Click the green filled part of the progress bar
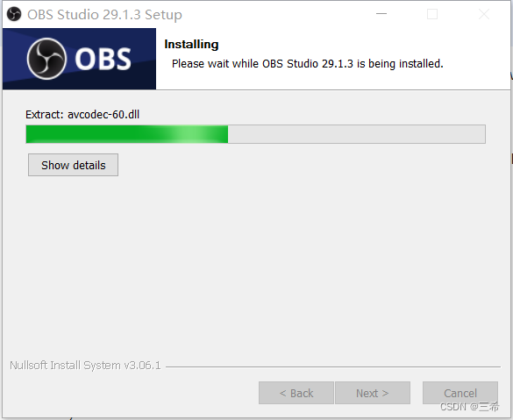513x420 pixels. click(127, 134)
